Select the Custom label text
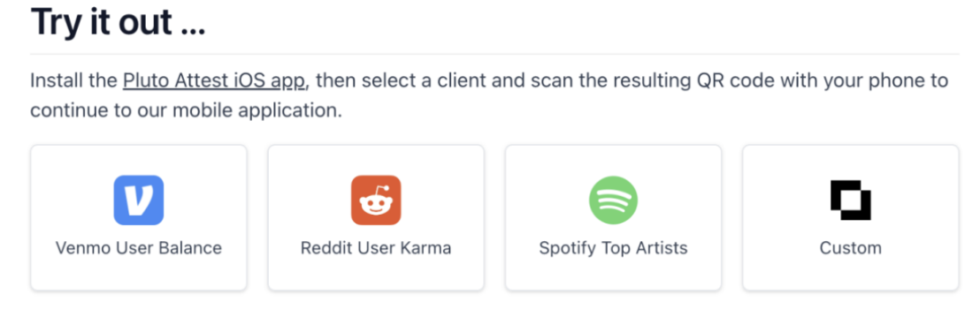 click(x=851, y=247)
